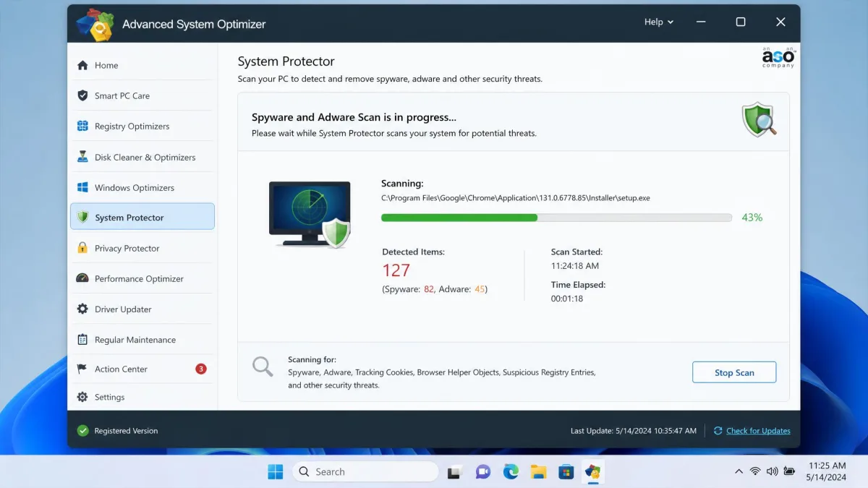Image resolution: width=868 pixels, height=488 pixels.
Task: Click the scanned file path setup.exe
Action: tap(516, 197)
